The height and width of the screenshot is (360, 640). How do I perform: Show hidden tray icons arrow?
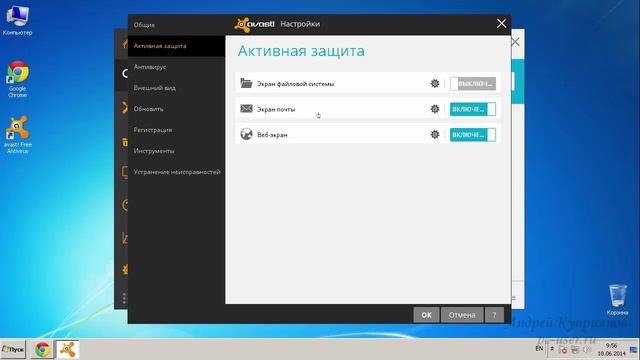[552, 349]
